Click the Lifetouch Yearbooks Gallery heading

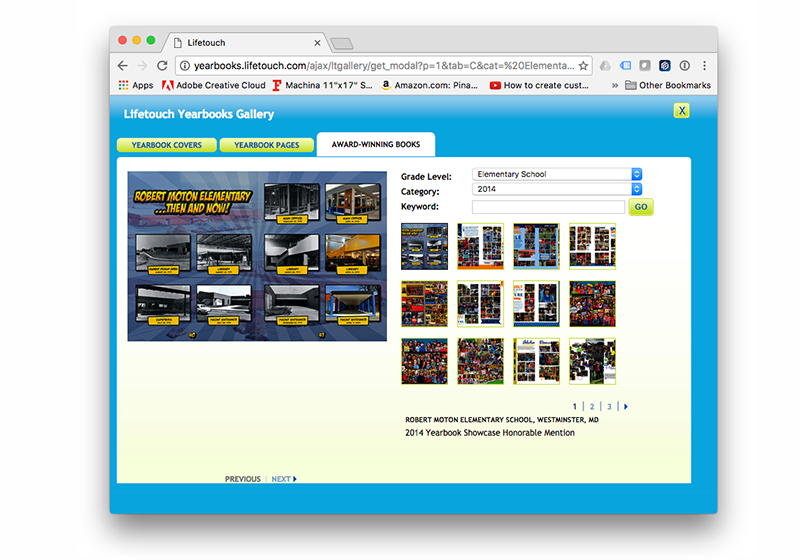click(199, 114)
